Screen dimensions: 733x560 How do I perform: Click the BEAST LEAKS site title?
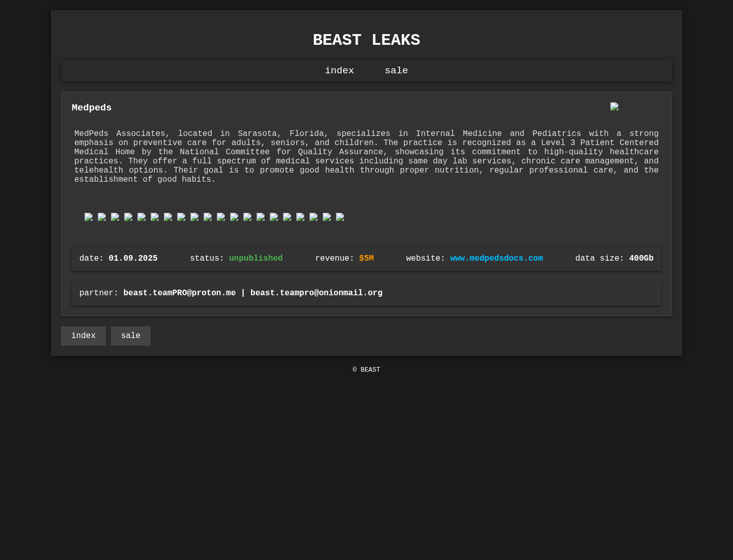pos(366,40)
